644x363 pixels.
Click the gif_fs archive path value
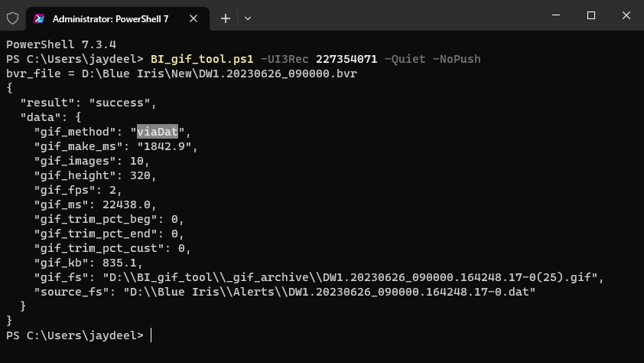coord(350,277)
